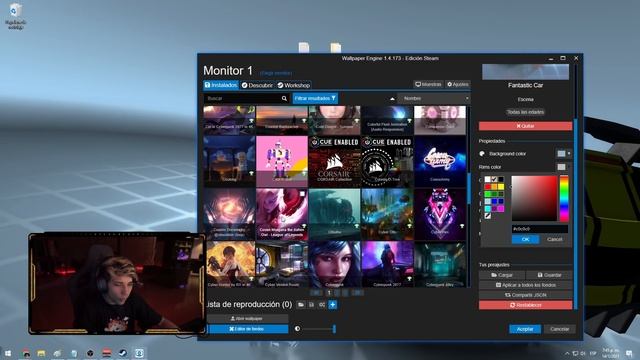The image size is (640, 360).
Task: Click the Filtrar resultados button
Action: coord(315,98)
